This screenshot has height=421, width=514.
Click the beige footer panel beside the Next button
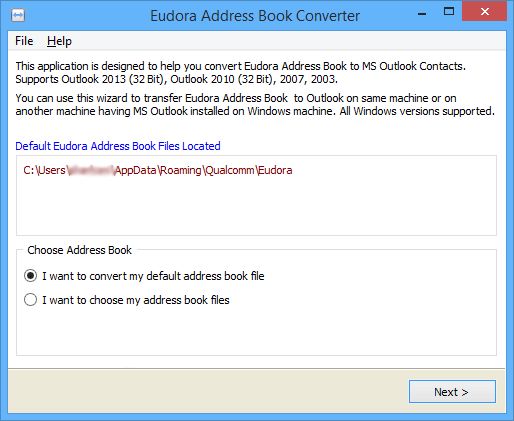coord(207,392)
